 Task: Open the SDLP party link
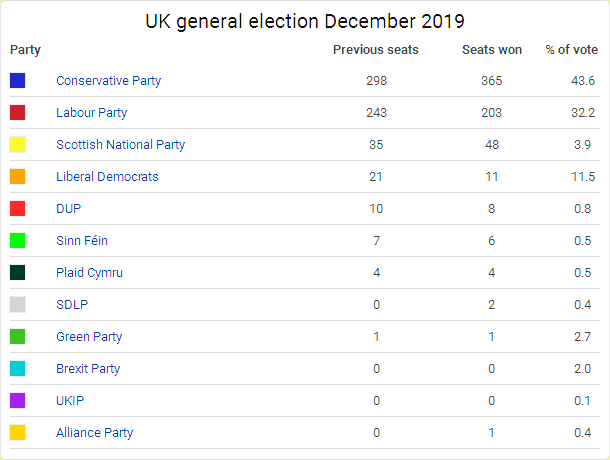click(72, 304)
